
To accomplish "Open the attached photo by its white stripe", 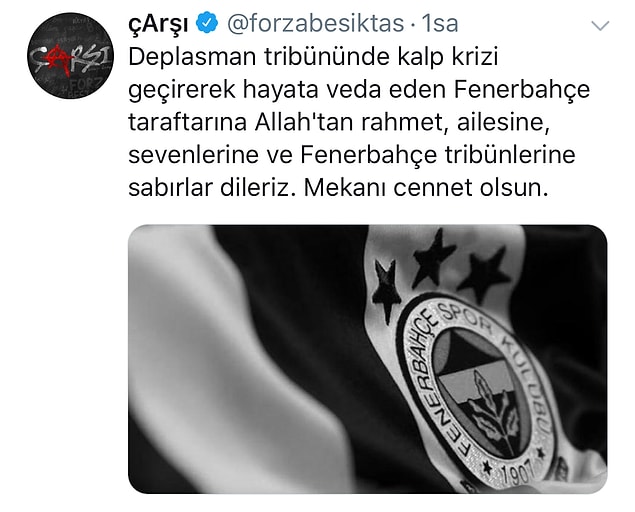I will [x=227, y=356].
